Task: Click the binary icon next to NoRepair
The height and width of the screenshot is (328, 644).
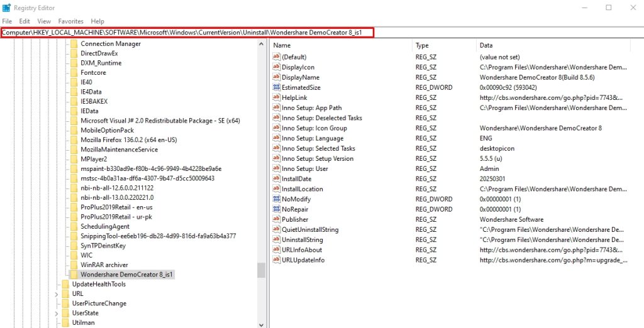Action: coord(277,209)
